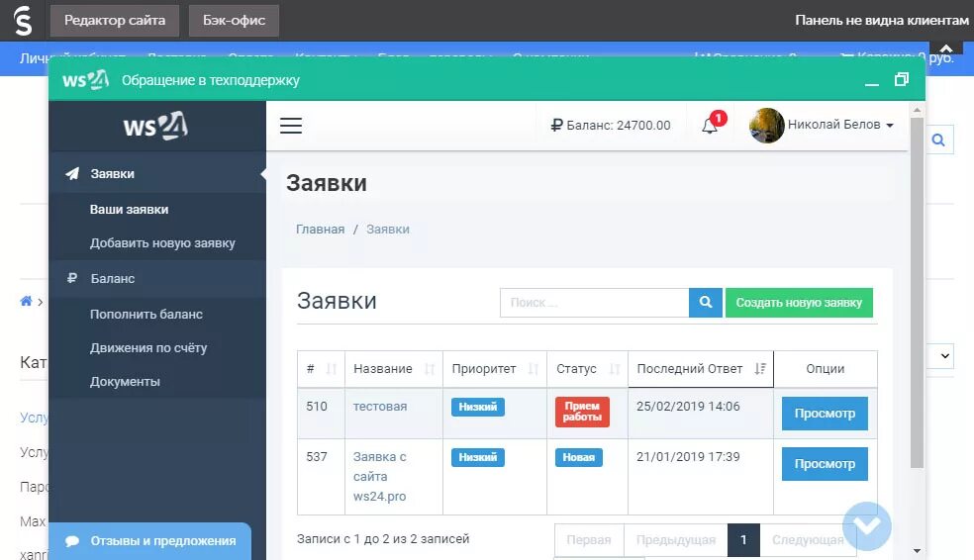
Task: Click the Главная breadcrumb link
Action: click(320, 230)
